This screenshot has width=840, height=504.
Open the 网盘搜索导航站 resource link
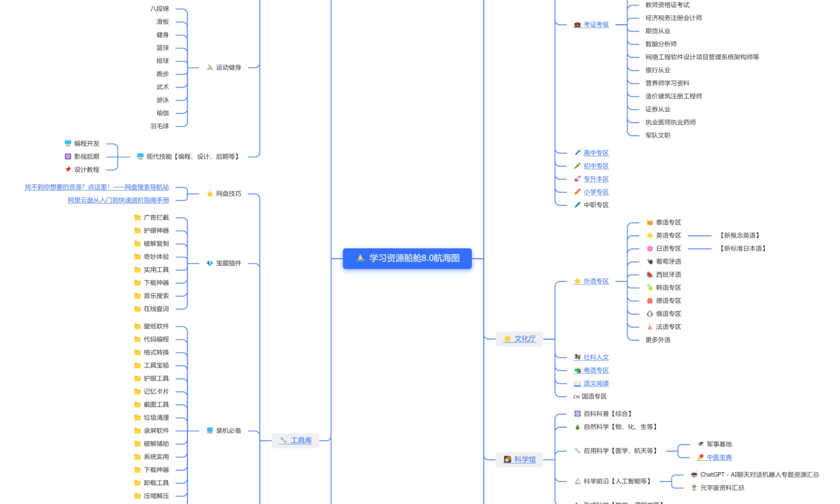pos(97,187)
